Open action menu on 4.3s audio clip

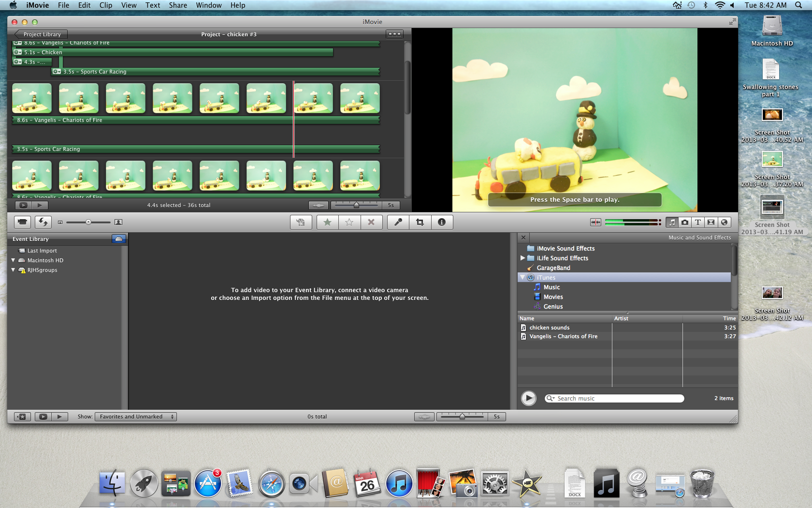(x=18, y=62)
